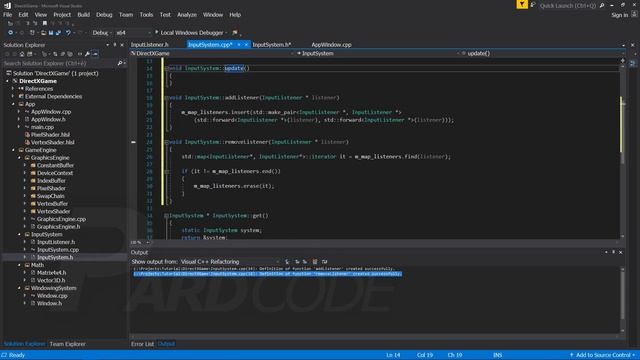Open the x64 platform dropdown
This screenshot has height=360, width=640.
[133, 33]
